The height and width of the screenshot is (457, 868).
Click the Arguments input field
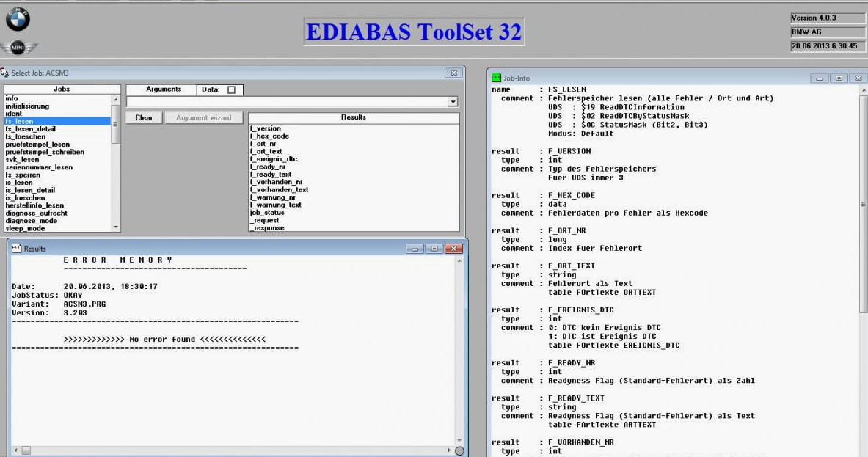(x=288, y=102)
